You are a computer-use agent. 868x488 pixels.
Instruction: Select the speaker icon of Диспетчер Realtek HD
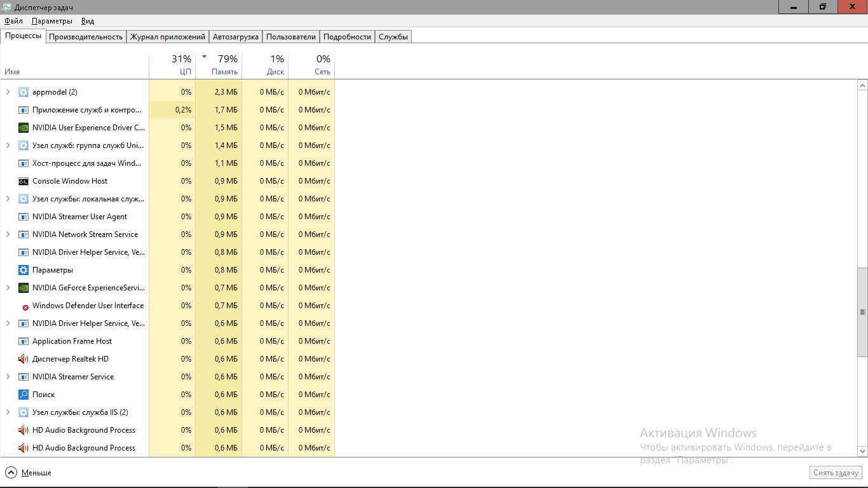pos(24,359)
